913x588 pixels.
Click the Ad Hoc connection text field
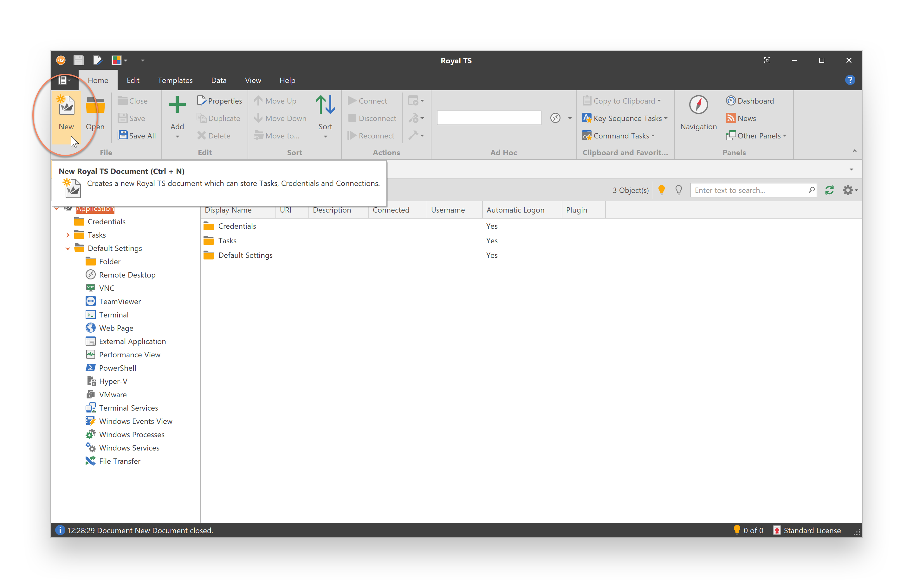(x=489, y=118)
